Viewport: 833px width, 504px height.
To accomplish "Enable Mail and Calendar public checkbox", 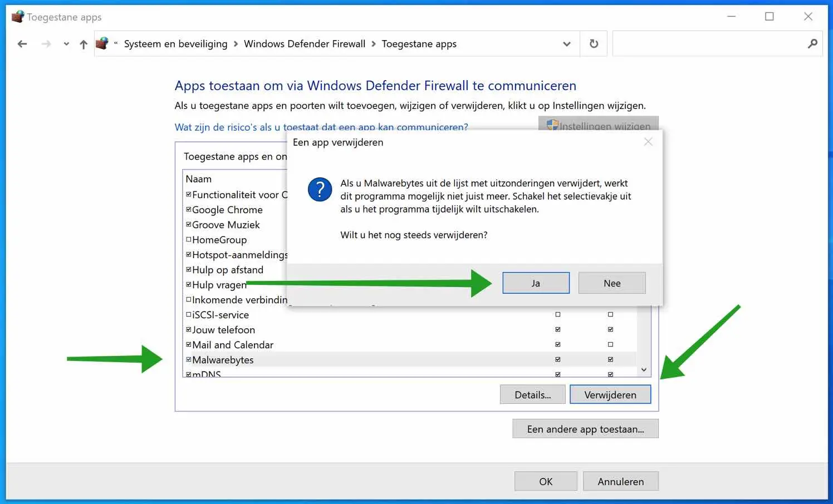I will [610, 344].
